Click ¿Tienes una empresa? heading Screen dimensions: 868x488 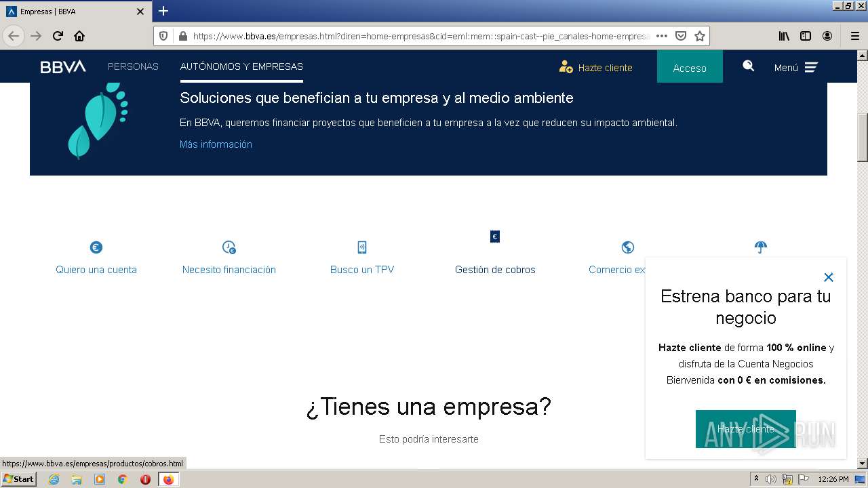point(429,407)
